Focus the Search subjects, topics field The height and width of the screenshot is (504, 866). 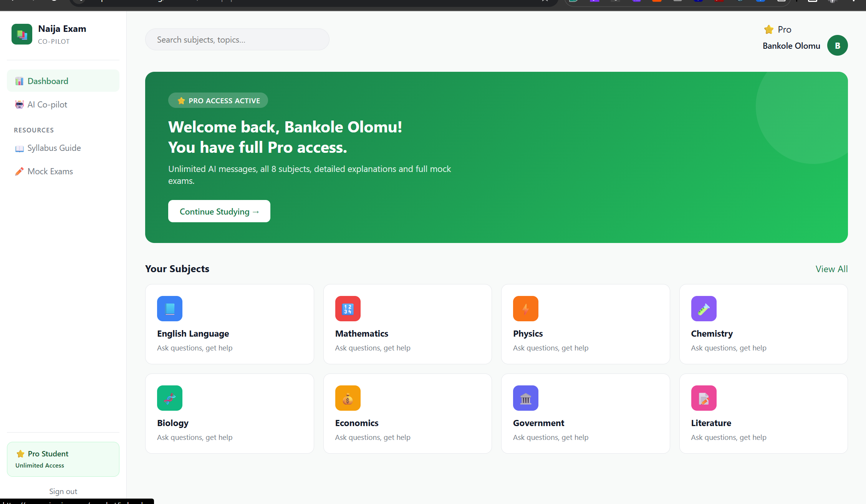click(x=237, y=40)
